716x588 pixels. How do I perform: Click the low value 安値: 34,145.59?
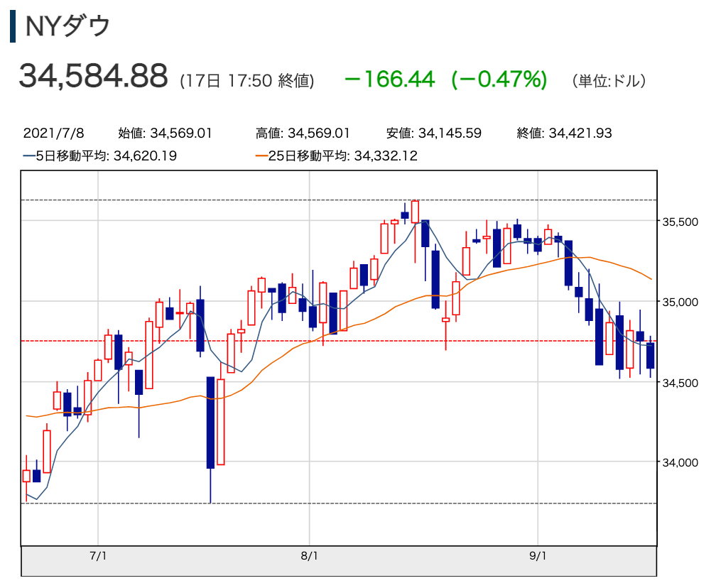[x=434, y=133]
